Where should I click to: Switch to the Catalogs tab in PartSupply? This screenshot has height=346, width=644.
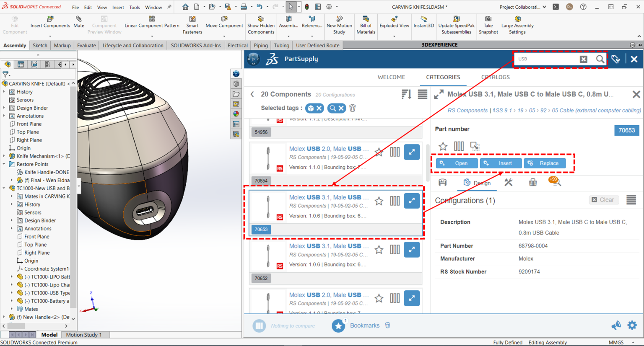click(x=496, y=77)
